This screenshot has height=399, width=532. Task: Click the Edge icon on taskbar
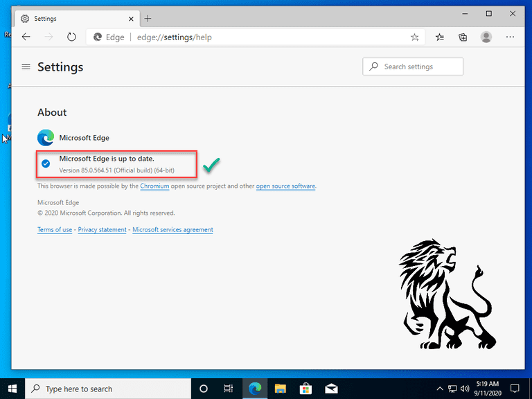coord(255,389)
